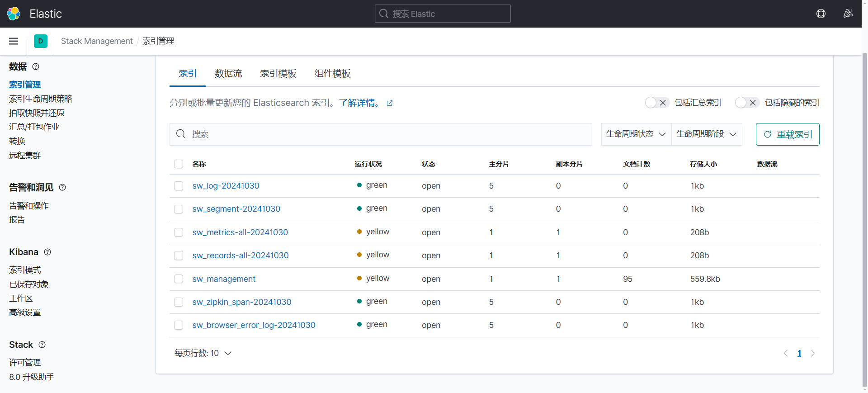Go to previous page arrow
This screenshot has height=393, width=868.
point(786,353)
